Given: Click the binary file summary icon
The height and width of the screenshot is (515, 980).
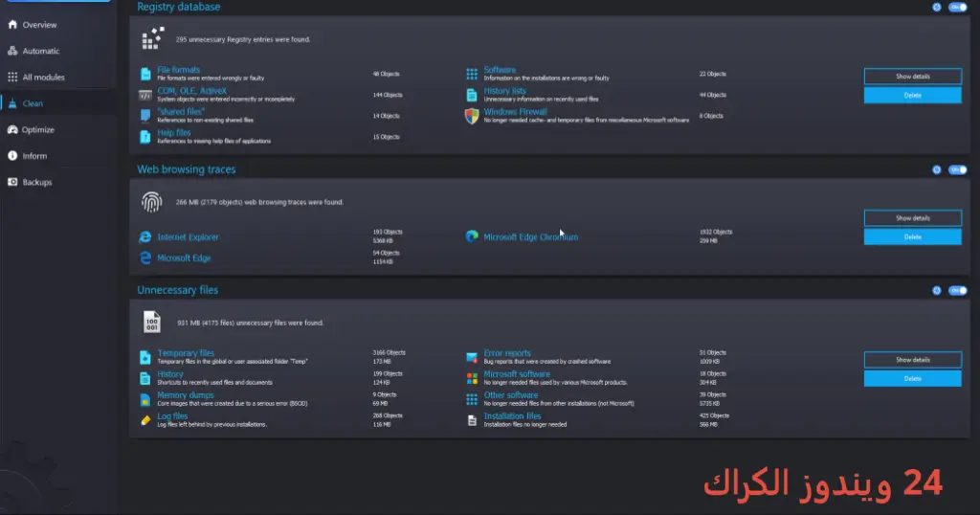Looking at the screenshot, I should point(151,323).
